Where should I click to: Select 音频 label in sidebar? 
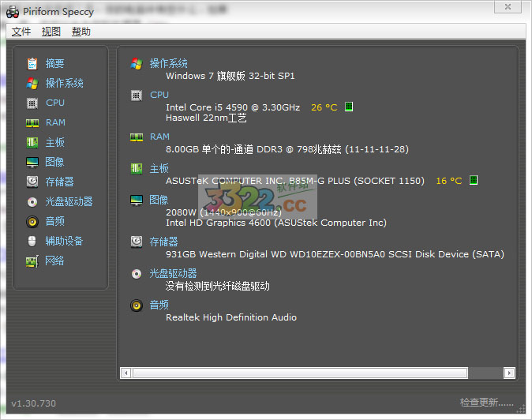pyautogui.click(x=55, y=222)
